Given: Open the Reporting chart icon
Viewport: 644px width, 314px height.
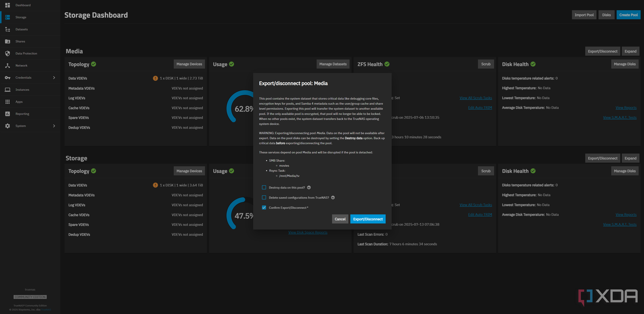Looking at the screenshot, I should [x=8, y=114].
